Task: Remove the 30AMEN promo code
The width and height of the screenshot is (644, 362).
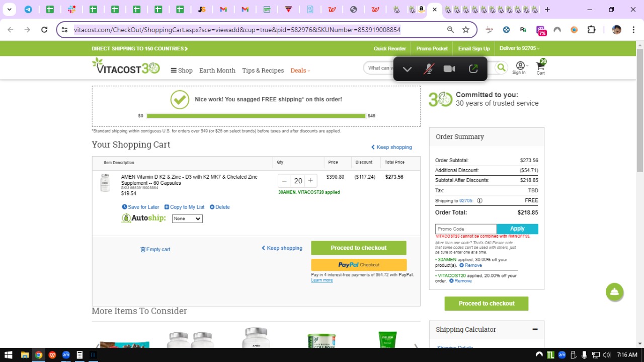Action: (470, 265)
